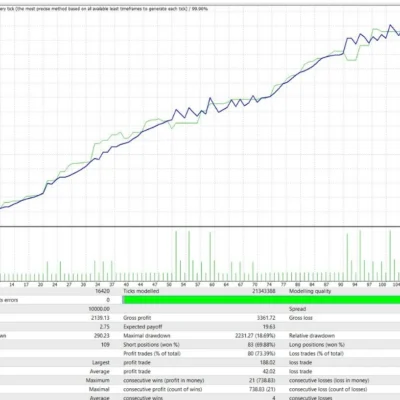The image size is (400, 400).
Task: Click the 'Spread' label
Action: click(297, 309)
